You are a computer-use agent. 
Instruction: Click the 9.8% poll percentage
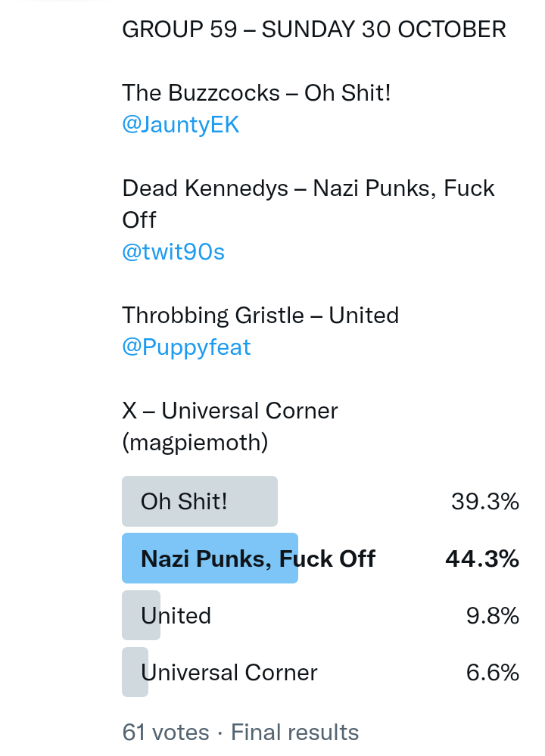(492, 615)
